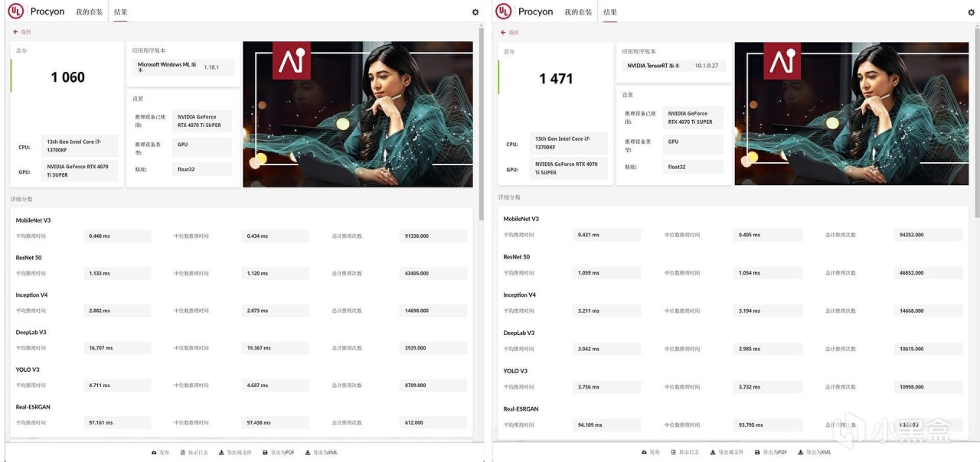
Task: Click overall score 1 060
Action: [68, 77]
